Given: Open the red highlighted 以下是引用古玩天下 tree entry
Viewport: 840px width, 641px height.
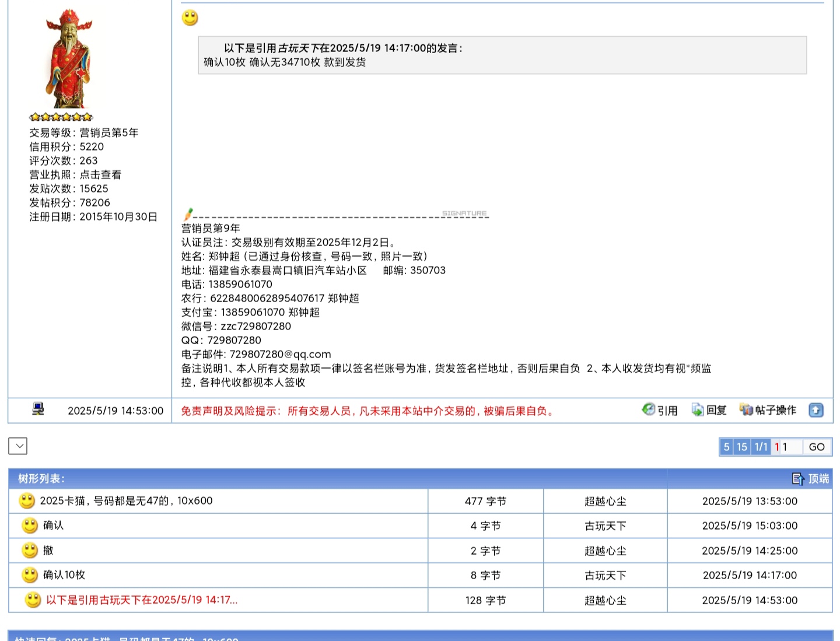Looking at the screenshot, I should 142,600.
